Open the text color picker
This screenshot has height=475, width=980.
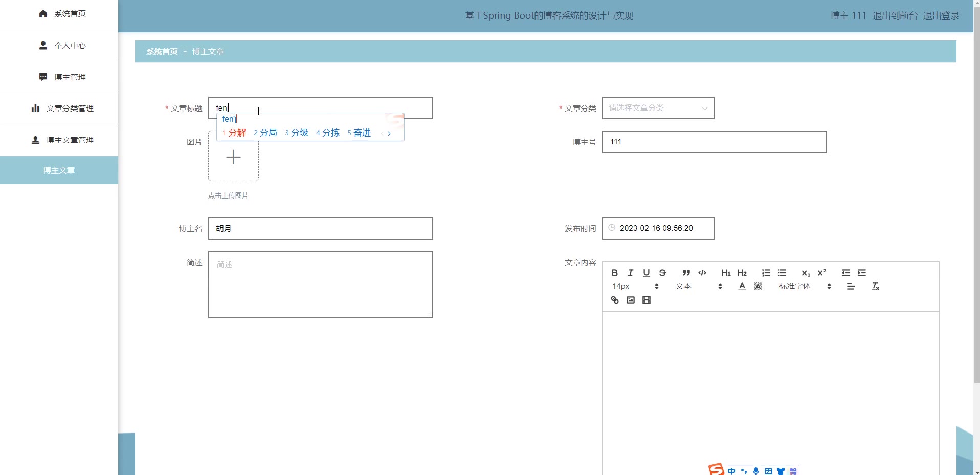click(742, 286)
